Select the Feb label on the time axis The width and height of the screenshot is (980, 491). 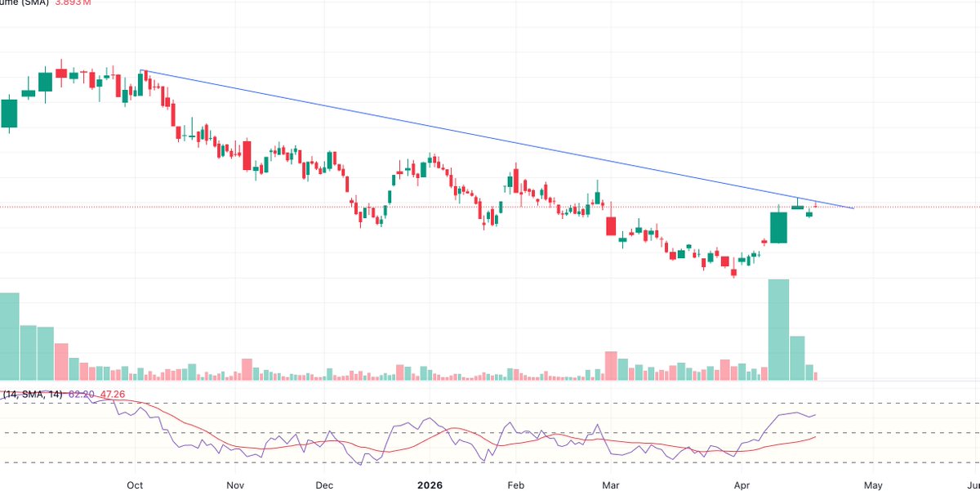(515, 484)
